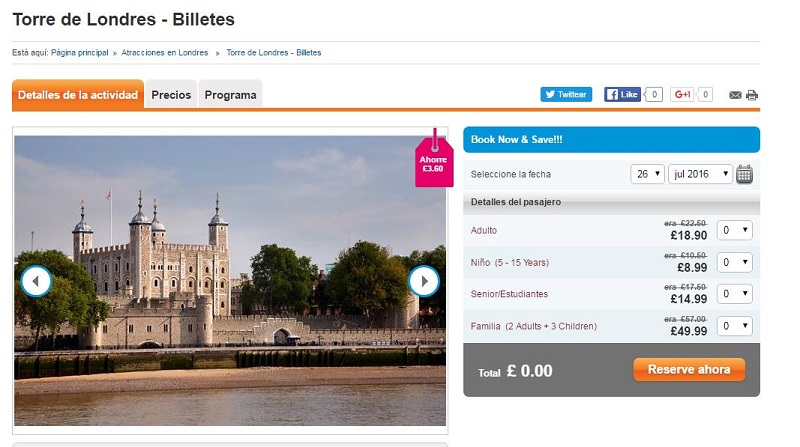Expand the Adulto ticket quantity dropdown
This screenshot has height=447, width=800.
735,230
